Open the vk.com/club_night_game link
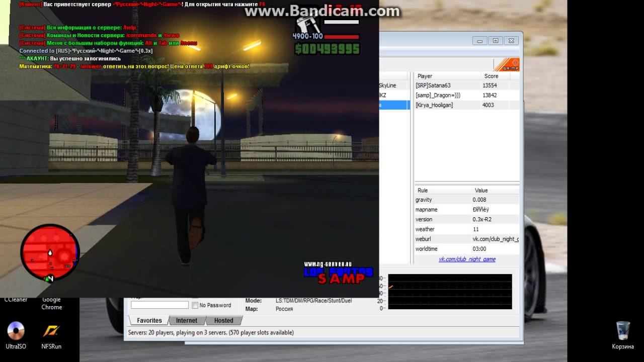The width and height of the screenshot is (644, 362). click(467, 259)
